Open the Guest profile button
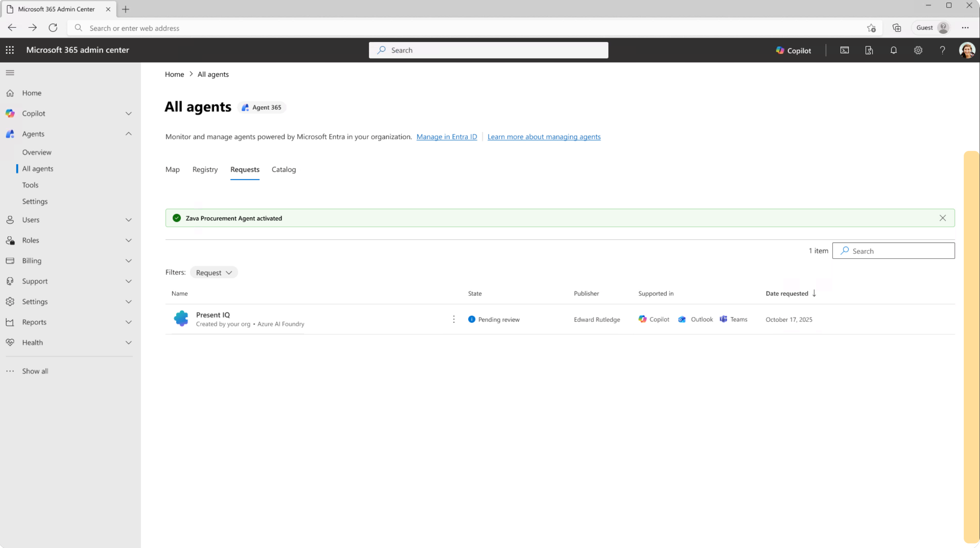The width and height of the screenshot is (980, 548). coord(931,28)
